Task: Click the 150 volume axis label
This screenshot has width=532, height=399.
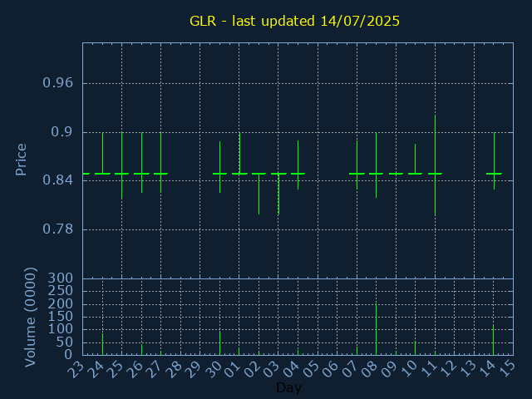Action: (61, 317)
